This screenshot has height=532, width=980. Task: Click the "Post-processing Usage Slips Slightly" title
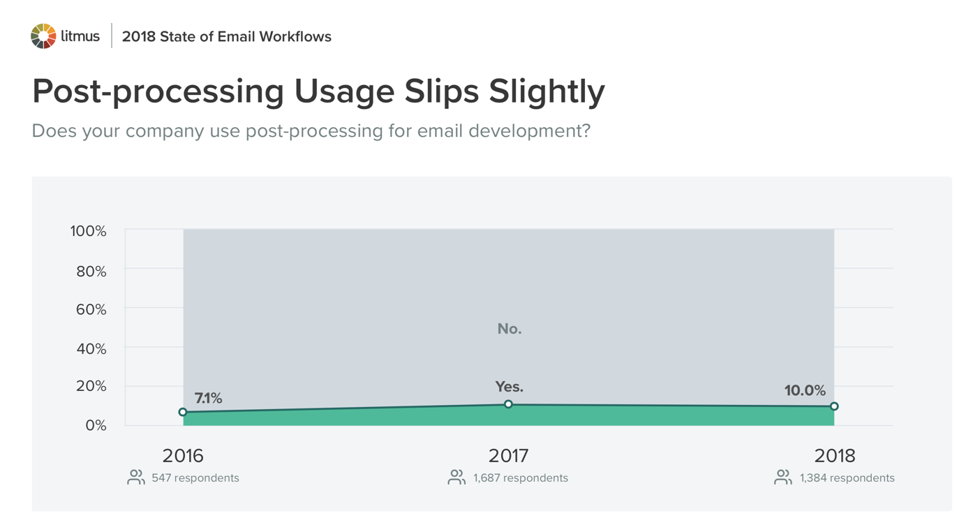coord(318,91)
